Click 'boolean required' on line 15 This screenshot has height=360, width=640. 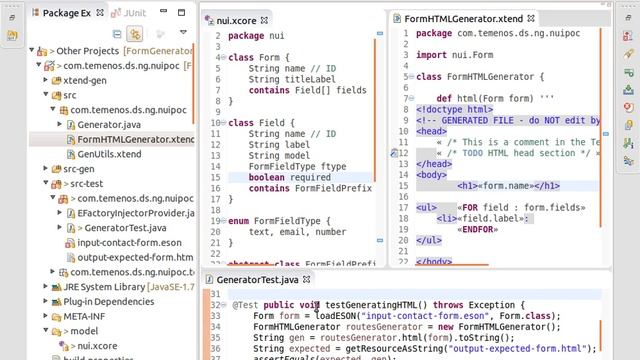[x=289, y=178]
